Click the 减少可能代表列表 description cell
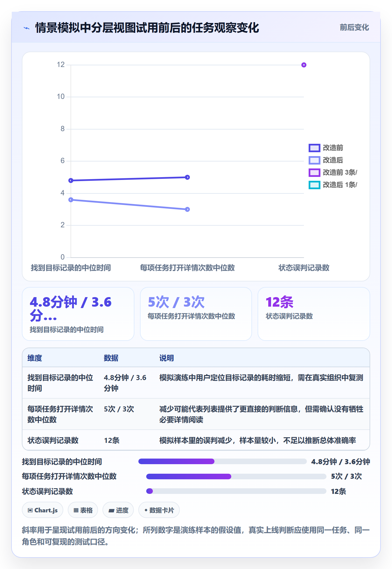 (x=261, y=414)
